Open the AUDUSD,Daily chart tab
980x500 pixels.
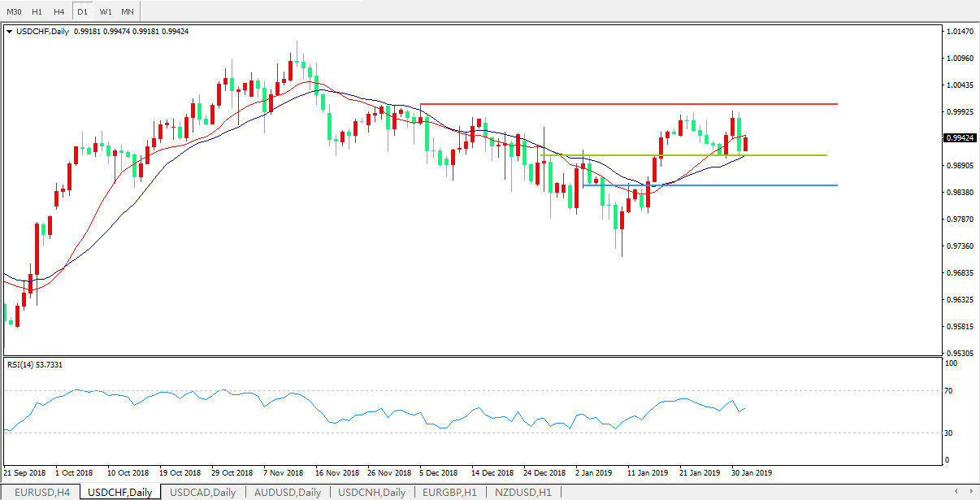pos(288,492)
